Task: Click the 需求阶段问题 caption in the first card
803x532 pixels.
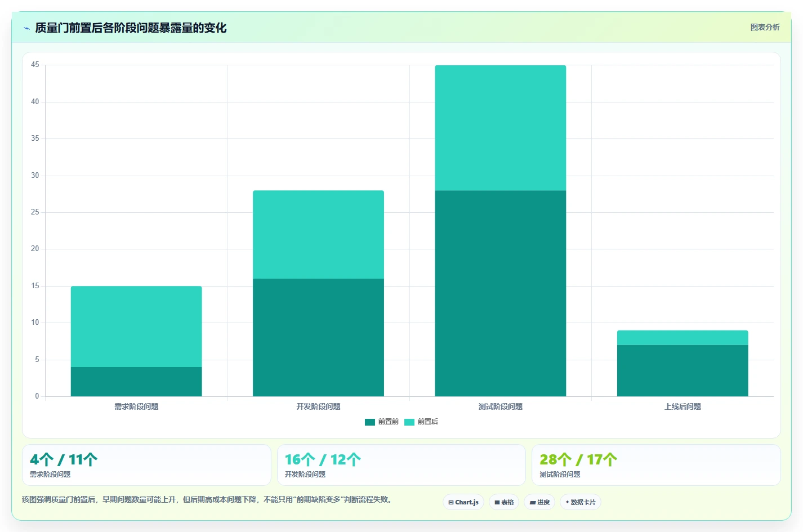Action: coord(50,475)
